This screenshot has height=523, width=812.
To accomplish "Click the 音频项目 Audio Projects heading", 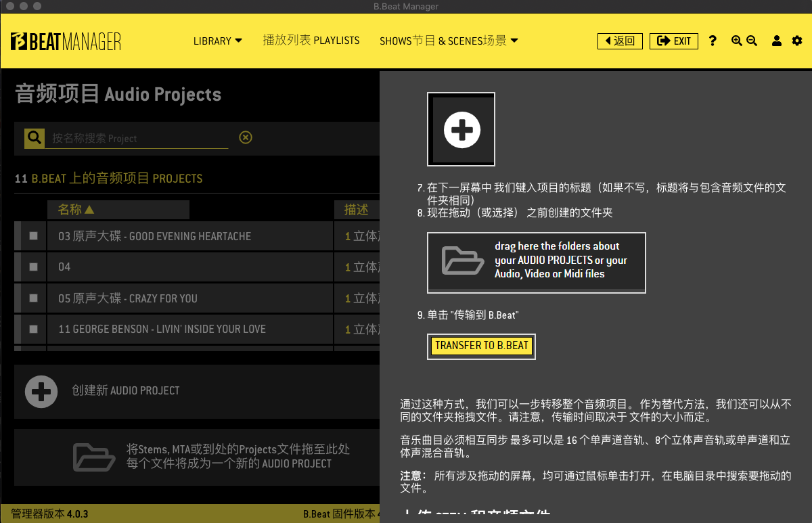I will [118, 94].
